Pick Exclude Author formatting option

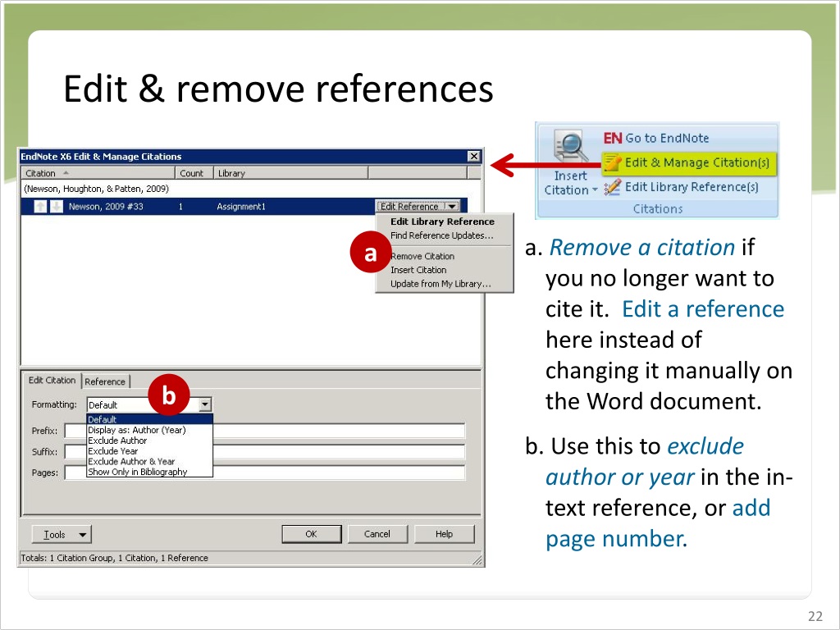149,441
